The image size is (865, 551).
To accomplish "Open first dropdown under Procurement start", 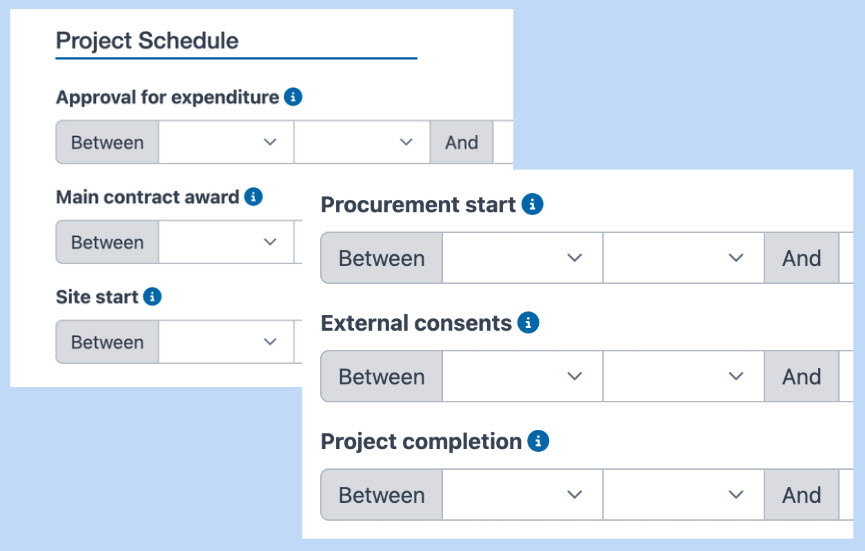I will click(522, 259).
